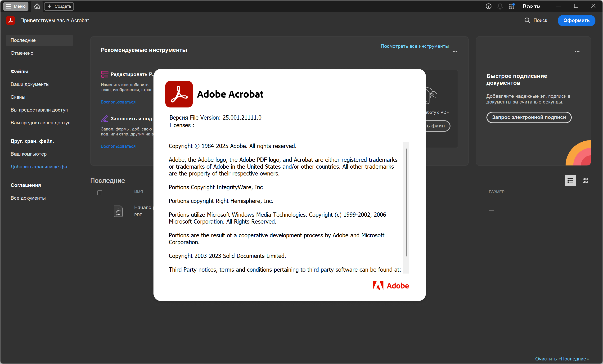Image resolution: width=603 pixels, height=364 pixels.
Task: Open three-dot options on signature card
Action: tap(577, 51)
